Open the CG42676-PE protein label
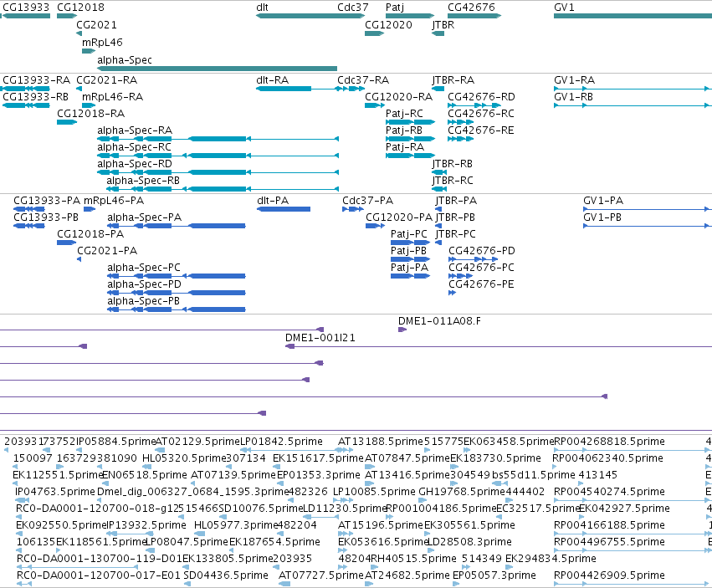The height and width of the screenshot is (588, 712). 481,284
